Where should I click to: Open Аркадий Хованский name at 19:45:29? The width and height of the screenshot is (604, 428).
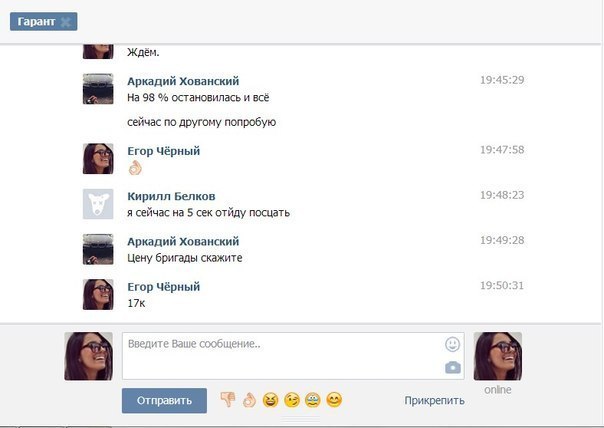coord(183,81)
